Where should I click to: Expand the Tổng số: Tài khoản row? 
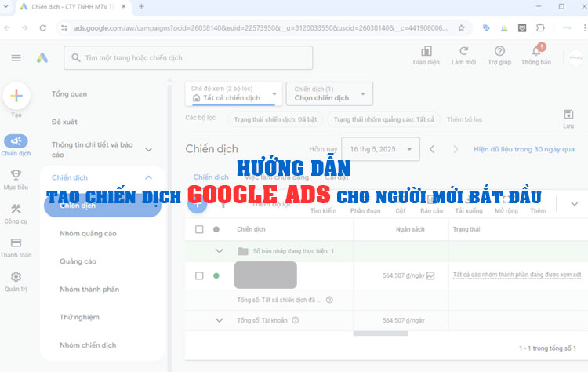[x=220, y=320]
